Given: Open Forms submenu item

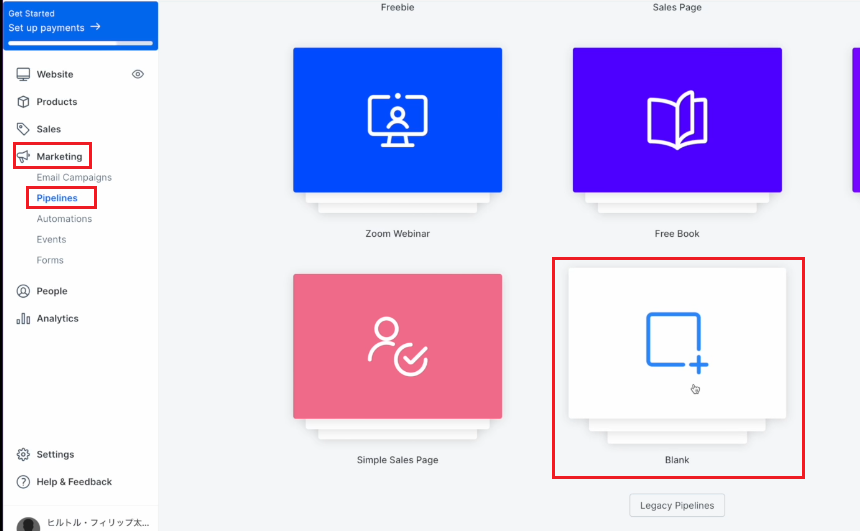Looking at the screenshot, I should click(50, 260).
